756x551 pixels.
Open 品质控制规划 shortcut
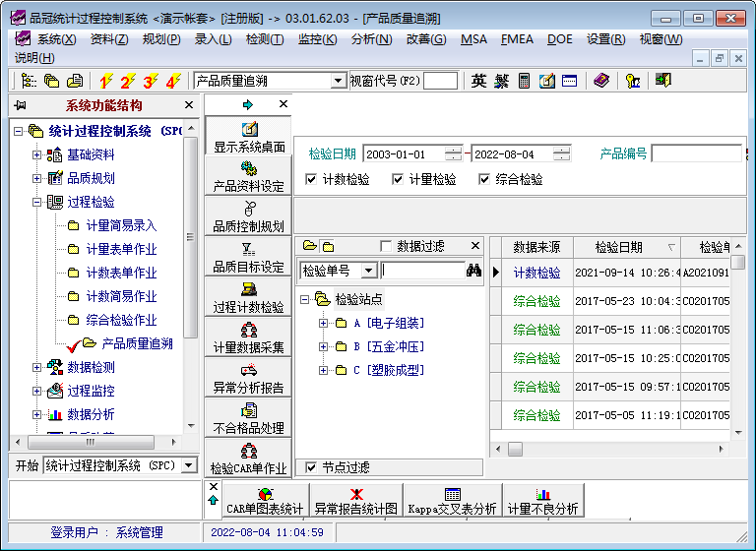(249, 215)
